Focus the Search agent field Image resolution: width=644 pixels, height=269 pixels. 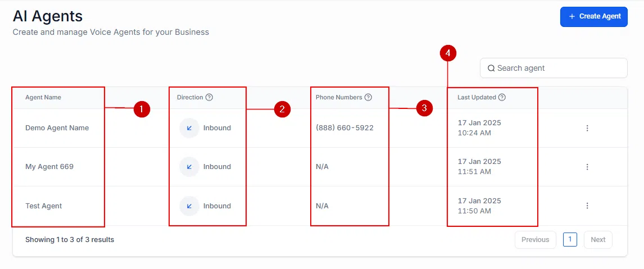point(554,68)
